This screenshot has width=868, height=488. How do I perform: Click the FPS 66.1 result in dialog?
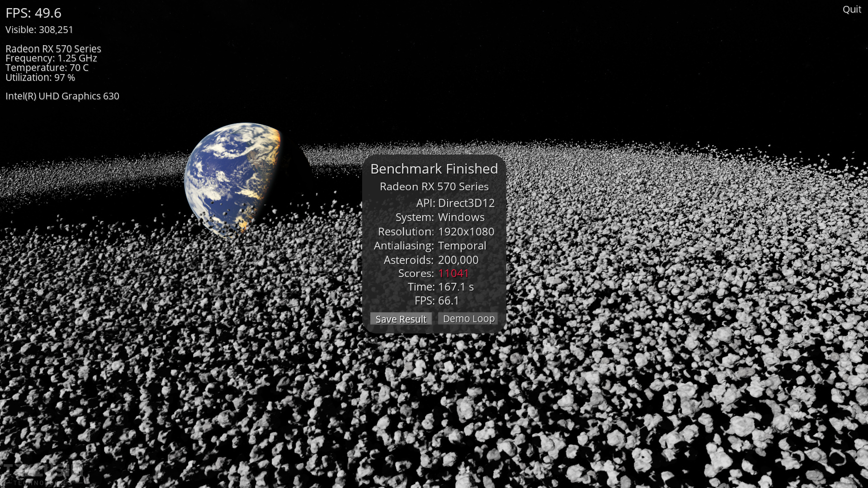(437, 301)
